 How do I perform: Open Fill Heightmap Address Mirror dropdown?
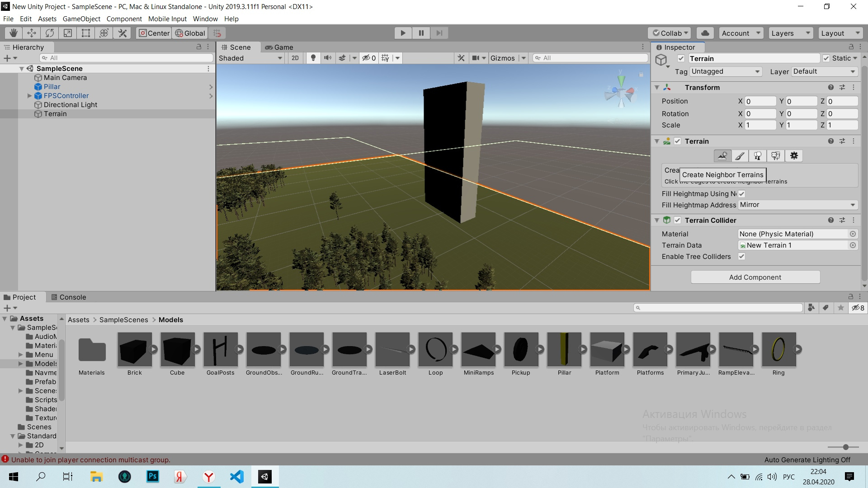pos(797,205)
